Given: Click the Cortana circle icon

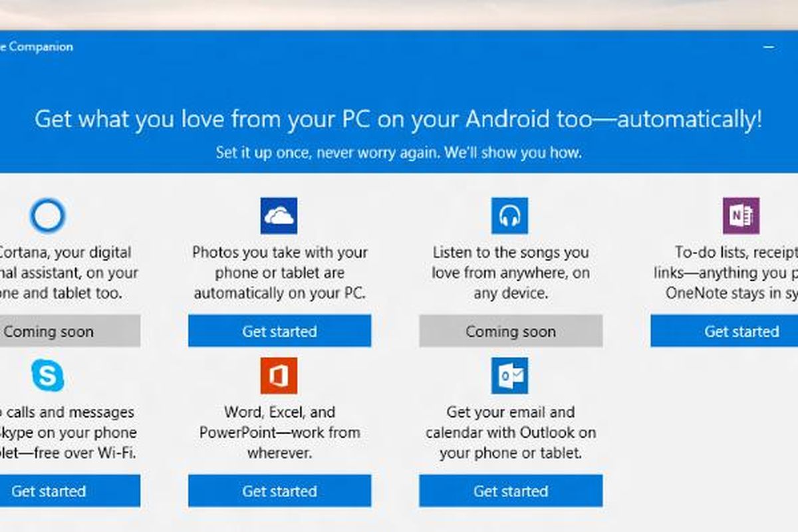Looking at the screenshot, I should coord(47,216).
